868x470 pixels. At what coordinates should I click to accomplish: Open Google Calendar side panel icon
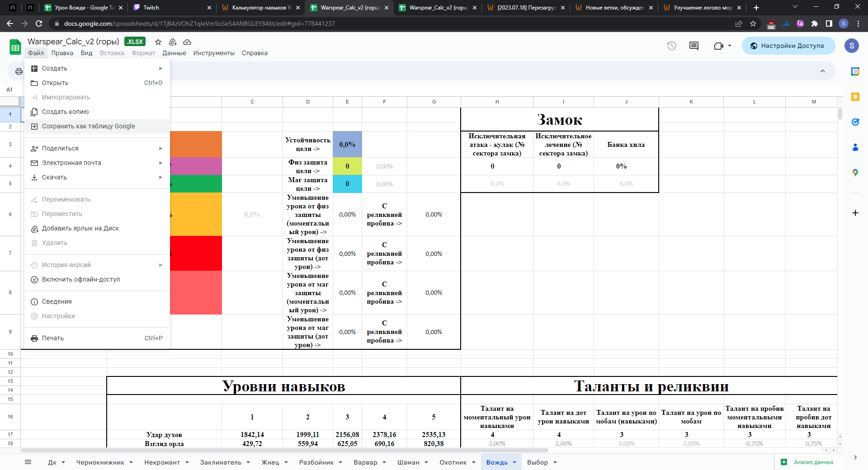point(855,71)
